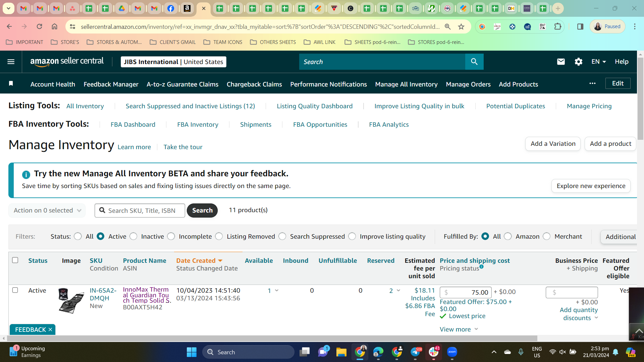The height and width of the screenshot is (362, 644).
Task: Expand View more pricing details
Action: [x=459, y=329]
